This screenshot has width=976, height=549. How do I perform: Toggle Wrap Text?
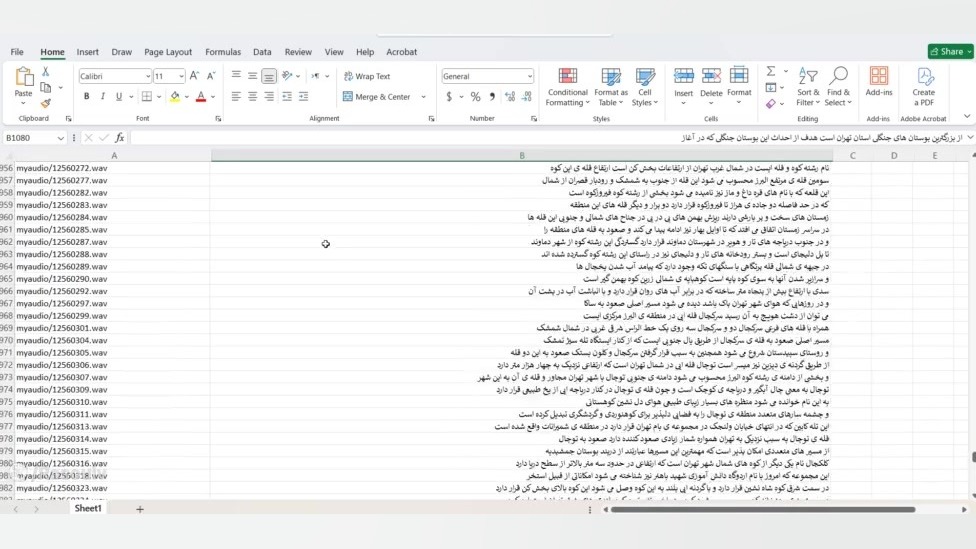[x=367, y=76]
